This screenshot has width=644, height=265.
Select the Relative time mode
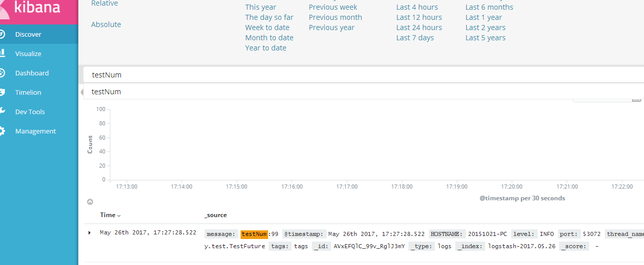point(104,4)
